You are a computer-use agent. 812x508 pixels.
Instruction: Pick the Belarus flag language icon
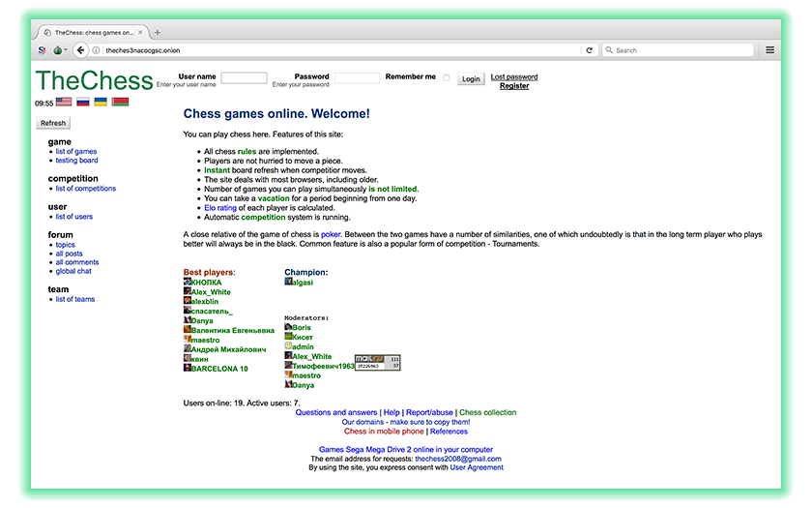[120, 102]
